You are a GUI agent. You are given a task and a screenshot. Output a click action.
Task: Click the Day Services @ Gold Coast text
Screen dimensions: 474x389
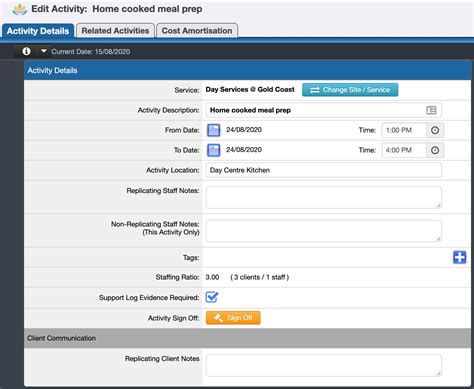click(x=250, y=90)
